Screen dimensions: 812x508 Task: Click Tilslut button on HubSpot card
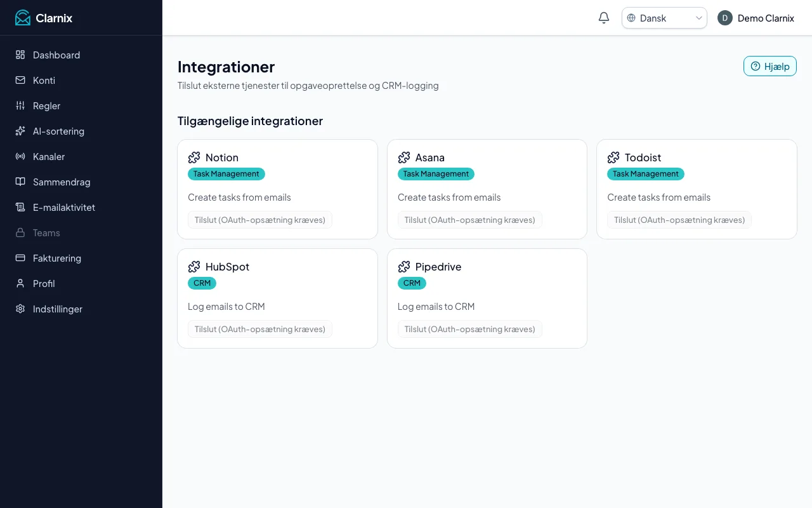(260, 329)
